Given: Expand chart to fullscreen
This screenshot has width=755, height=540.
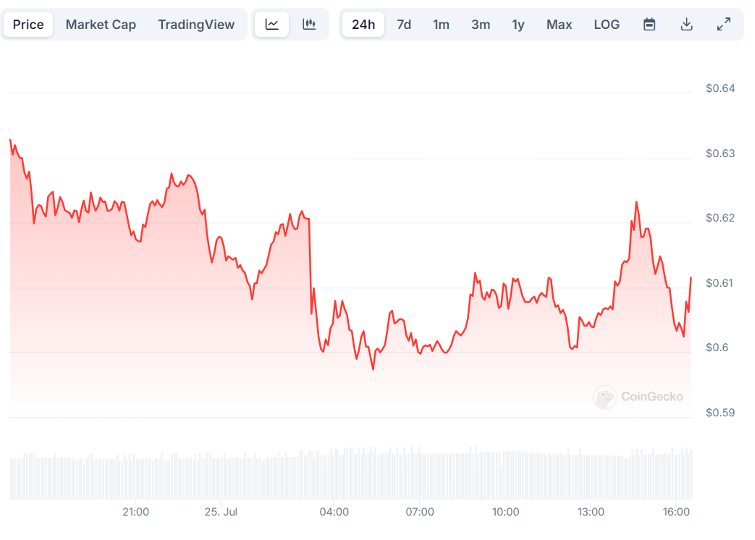Looking at the screenshot, I should (724, 24).
